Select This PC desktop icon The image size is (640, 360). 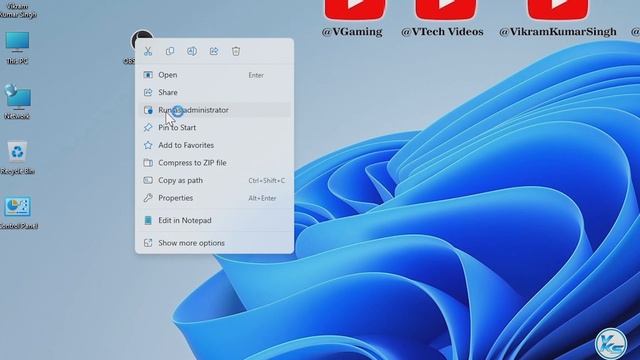point(17,47)
